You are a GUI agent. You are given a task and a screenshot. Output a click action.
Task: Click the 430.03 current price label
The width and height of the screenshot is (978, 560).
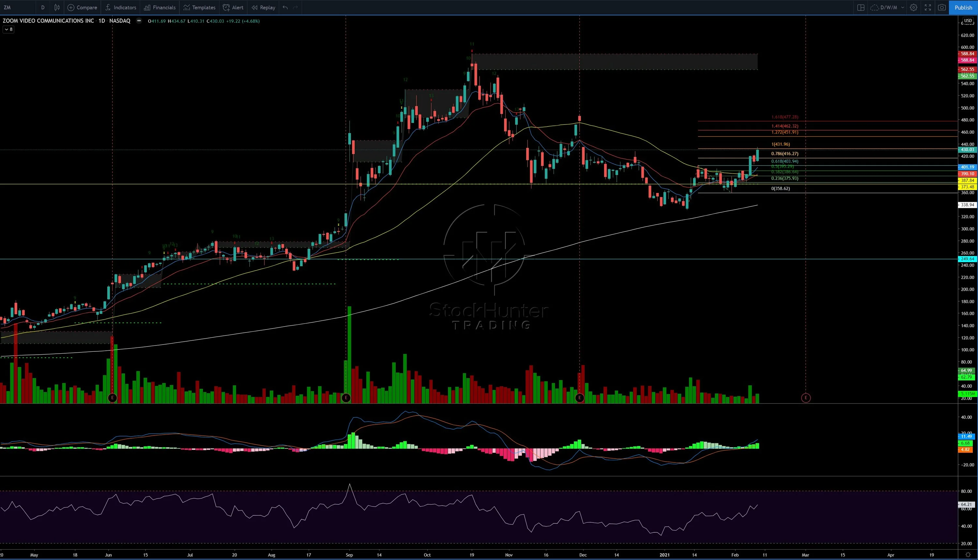click(967, 150)
